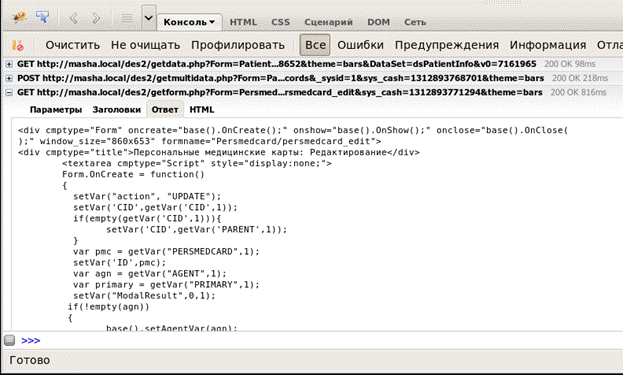Viewport: 623px width, 375px height.
Task: Click the 'var pmc = getVar' code line
Action: (x=166, y=252)
